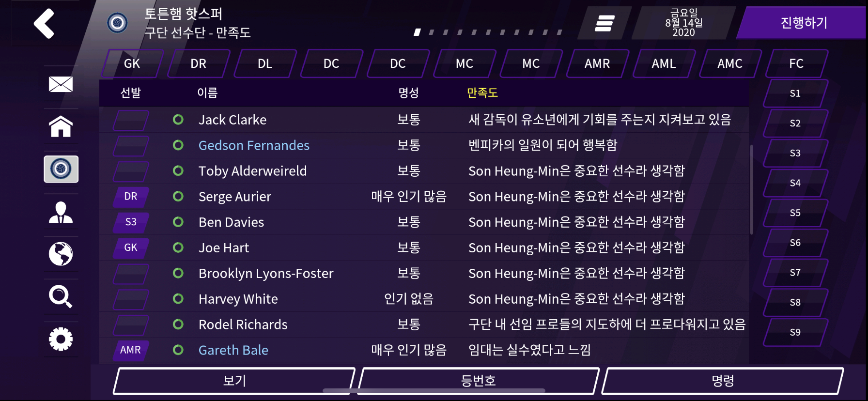Select the DR position tab

(x=199, y=63)
